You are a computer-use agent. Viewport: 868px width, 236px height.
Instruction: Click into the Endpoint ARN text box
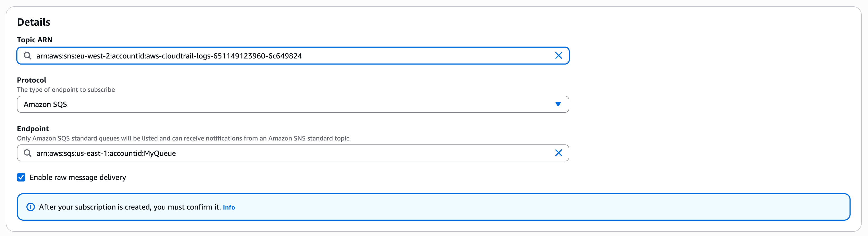click(337, 153)
